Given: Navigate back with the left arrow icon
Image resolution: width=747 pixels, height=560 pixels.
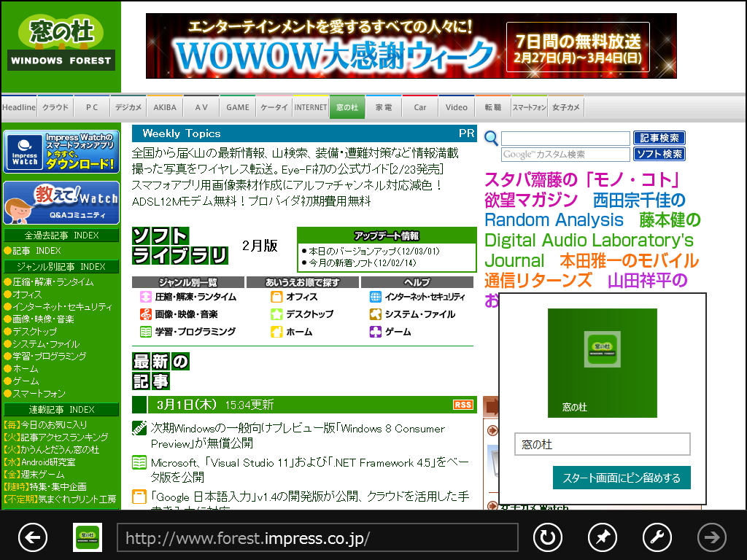Looking at the screenshot, I should pyautogui.click(x=33, y=537).
